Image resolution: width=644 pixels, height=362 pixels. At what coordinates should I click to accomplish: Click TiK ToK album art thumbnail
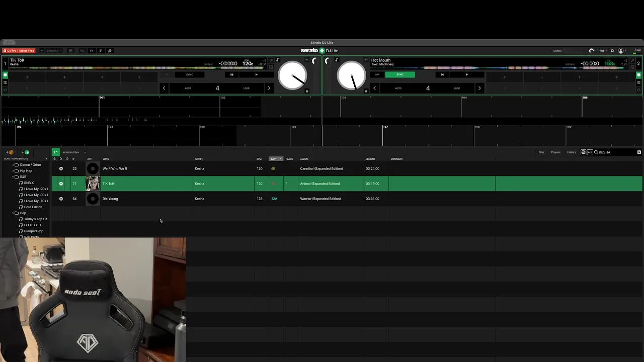[93, 184]
